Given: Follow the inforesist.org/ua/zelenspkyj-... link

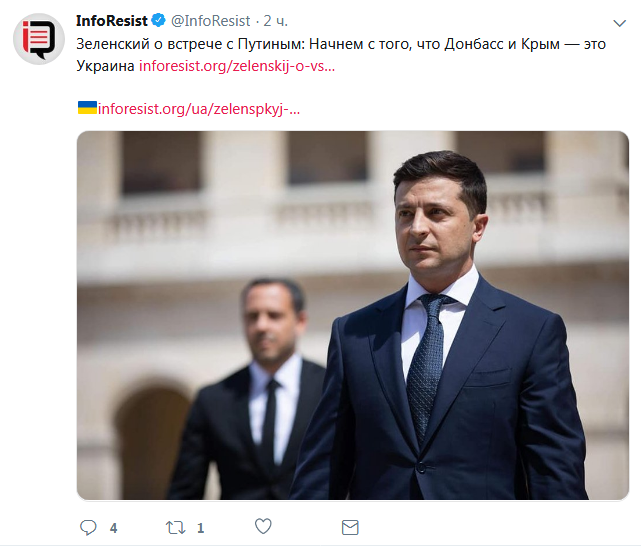Looking at the screenshot, I should 199,109.
